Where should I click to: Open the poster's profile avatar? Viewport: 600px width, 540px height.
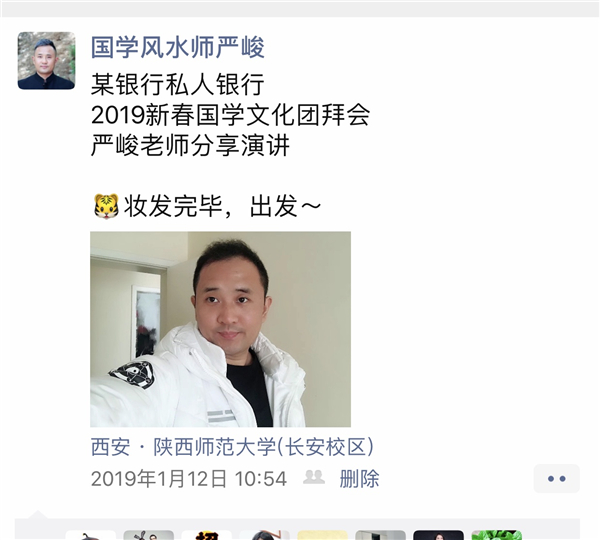(46, 60)
